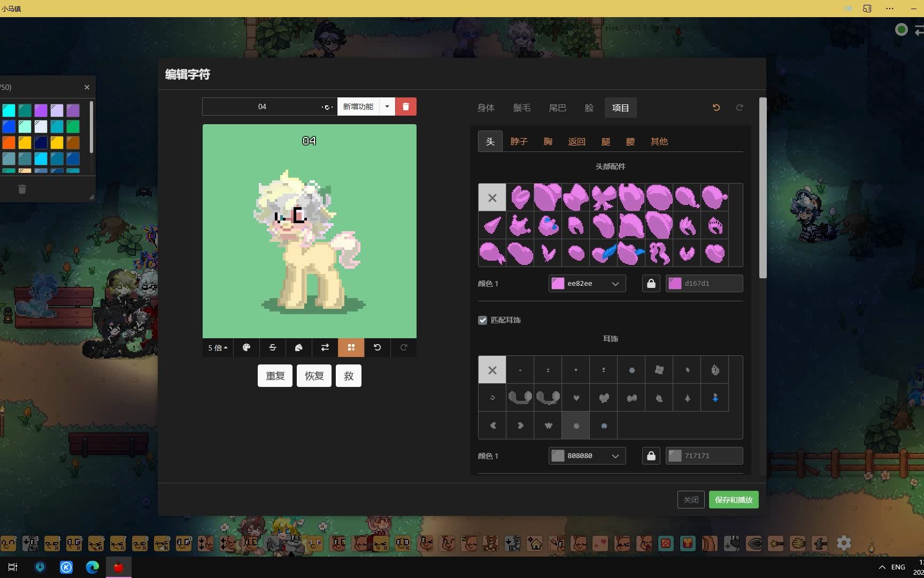Click the swap arrows icon under preview

coord(325,347)
